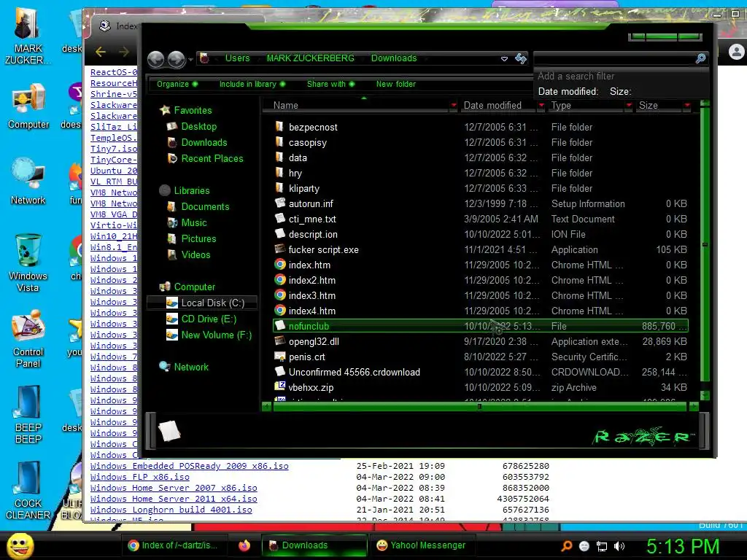Screen dimensions: 747x560
Task: Select New Volume (F:) drive
Action: (216, 335)
